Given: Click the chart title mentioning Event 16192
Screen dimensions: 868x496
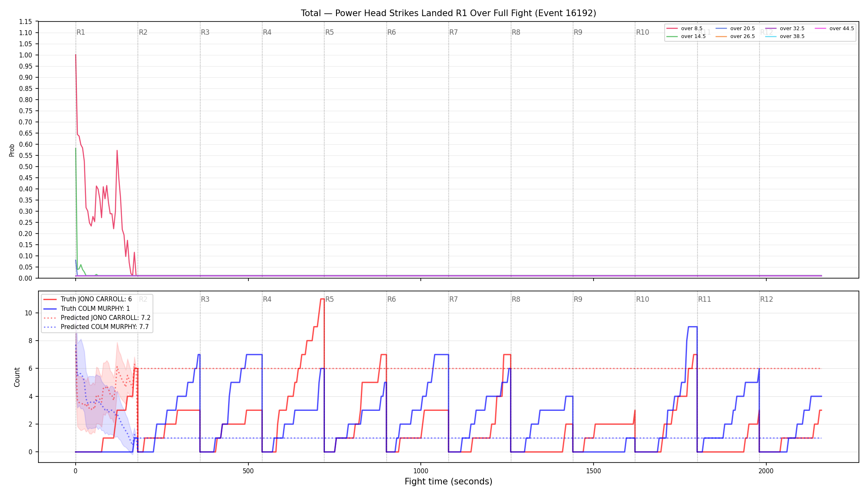Looking at the screenshot, I should pyautogui.click(x=448, y=13).
